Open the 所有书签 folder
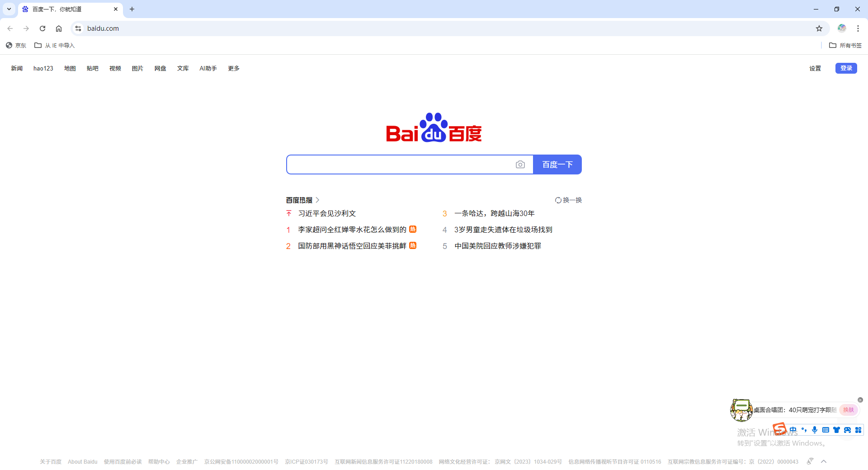This screenshot has height=470, width=868. coord(845,45)
